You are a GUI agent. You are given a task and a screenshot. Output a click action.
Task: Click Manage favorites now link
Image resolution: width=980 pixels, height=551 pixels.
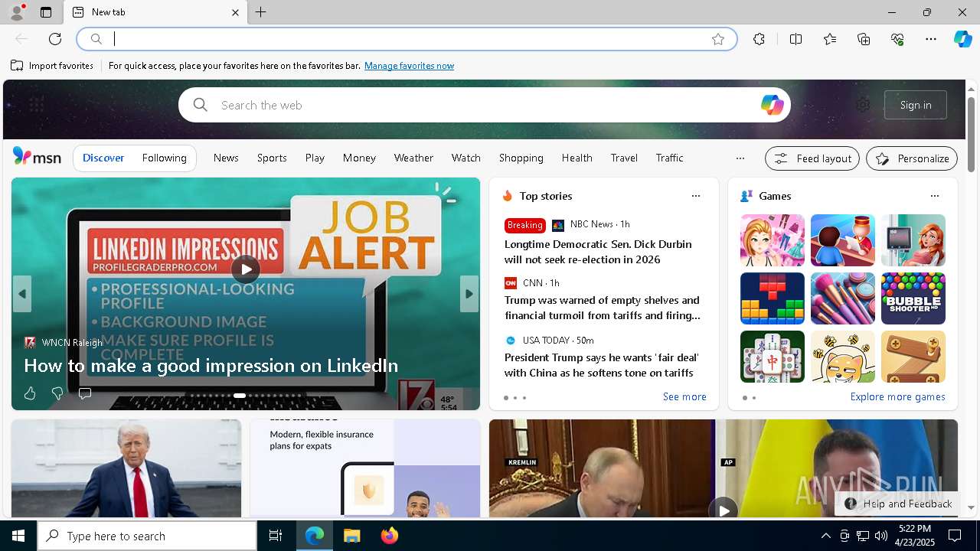(x=409, y=66)
